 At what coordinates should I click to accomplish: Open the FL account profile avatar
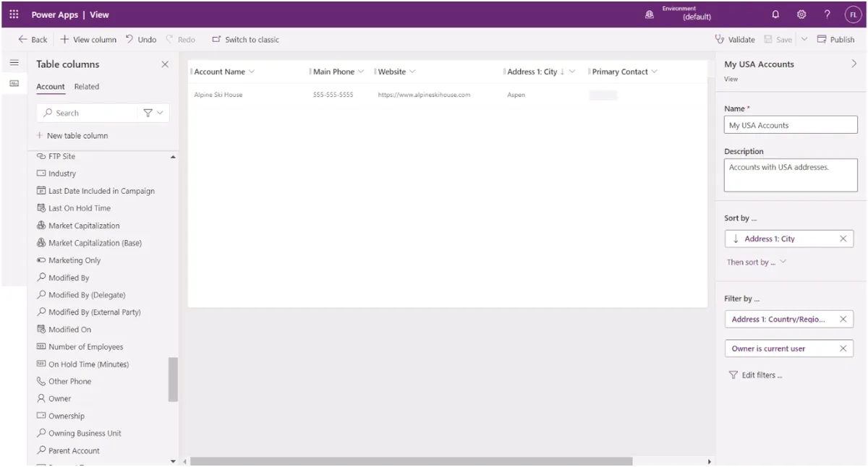(853, 14)
